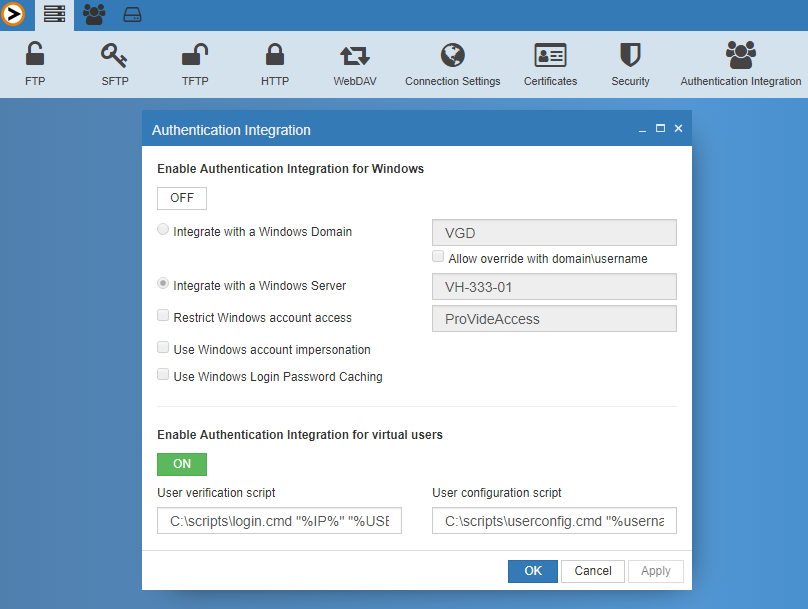The image size is (808, 609).
Task: Maximize the Authentication Integration dialog
Action: [x=660, y=128]
